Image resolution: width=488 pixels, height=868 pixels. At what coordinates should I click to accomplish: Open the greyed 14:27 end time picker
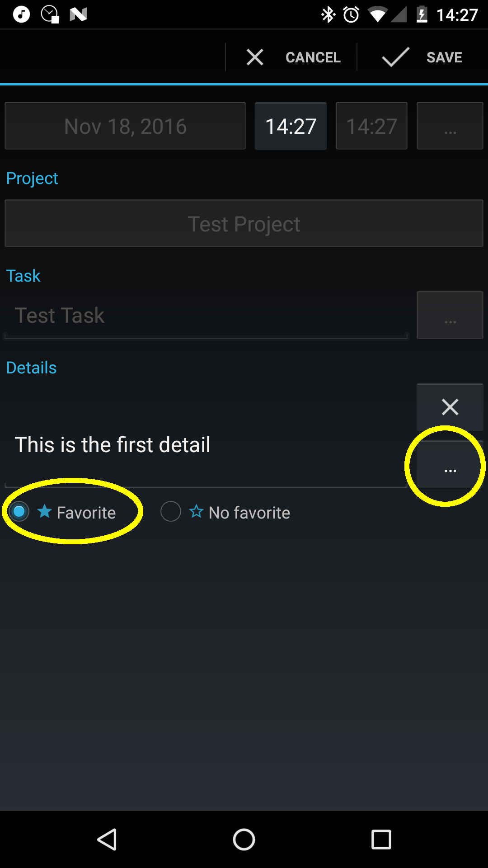[371, 126]
